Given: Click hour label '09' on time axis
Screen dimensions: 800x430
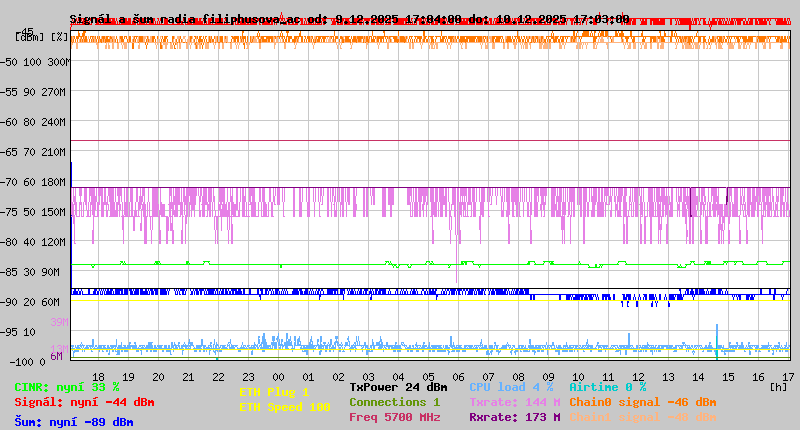Looking at the screenshot, I should [x=548, y=377].
